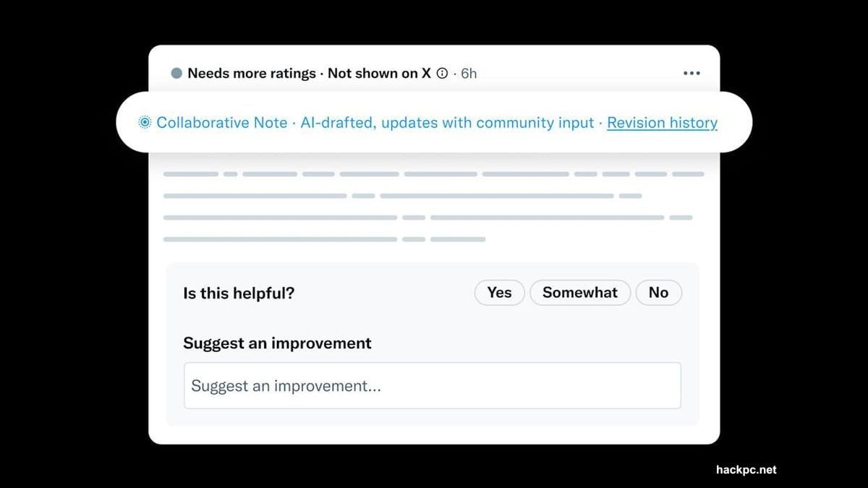Click the Needs more ratings status label
Viewport: 868px width, 488px height.
tap(251, 73)
